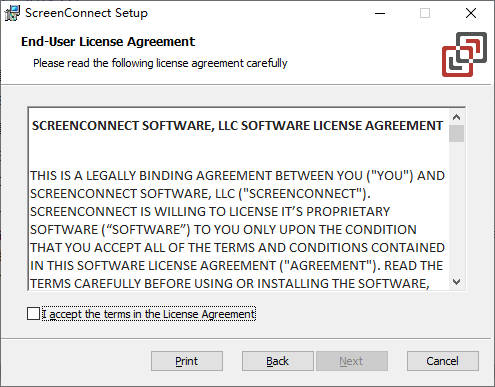The width and height of the screenshot is (495, 387).
Task: Click the disabled Next button
Action: click(x=352, y=361)
